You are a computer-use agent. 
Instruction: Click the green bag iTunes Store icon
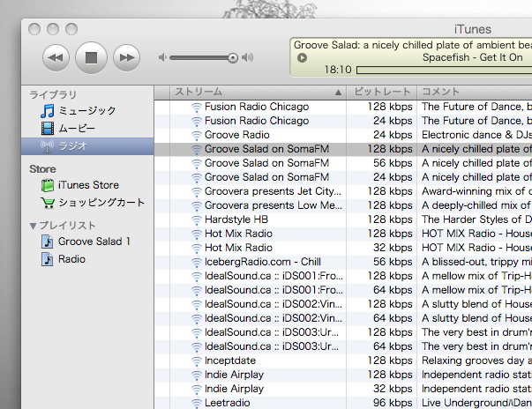(48, 185)
